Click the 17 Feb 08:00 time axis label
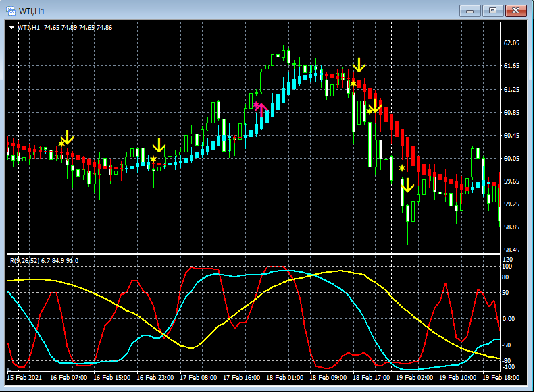This screenshot has width=535, height=392. [199, 378]
